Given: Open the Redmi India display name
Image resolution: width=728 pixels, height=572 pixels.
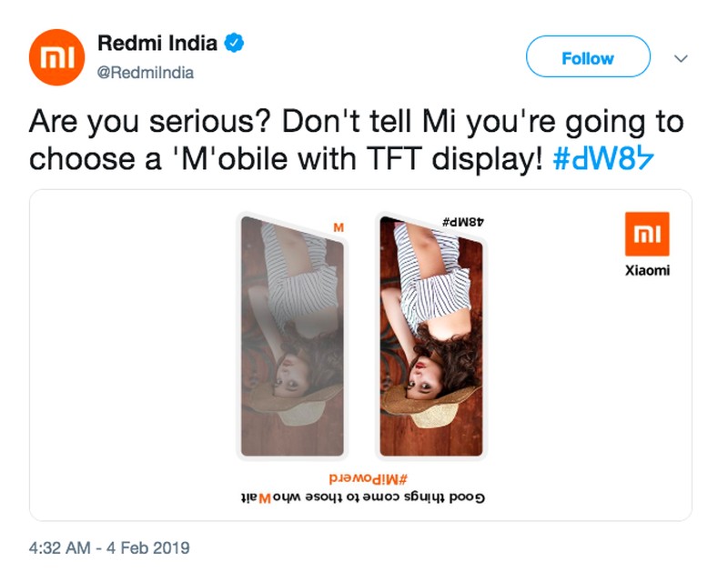Looking at the screenshot, I should pos(157,43).
